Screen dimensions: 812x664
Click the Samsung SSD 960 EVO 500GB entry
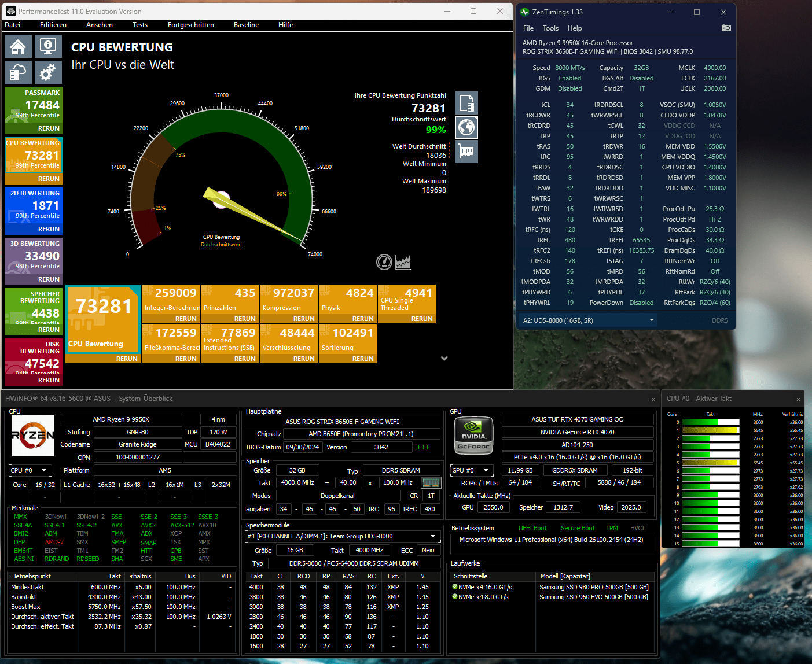point(594,597)
